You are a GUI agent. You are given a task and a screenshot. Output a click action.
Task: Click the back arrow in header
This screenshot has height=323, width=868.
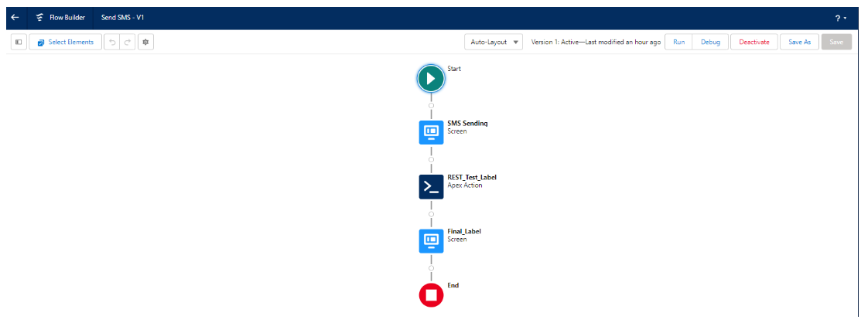pyautogui.click(x=15, y=18)
